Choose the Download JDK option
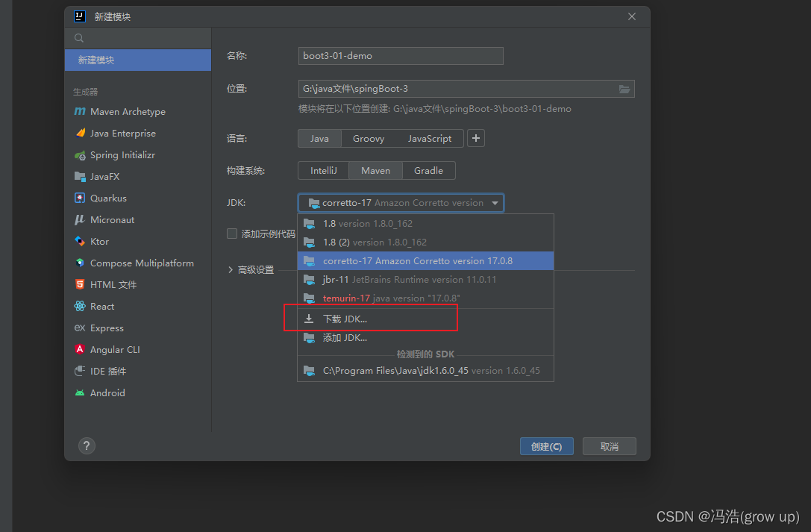Screen dimensions: 811x532 point(426,319)
